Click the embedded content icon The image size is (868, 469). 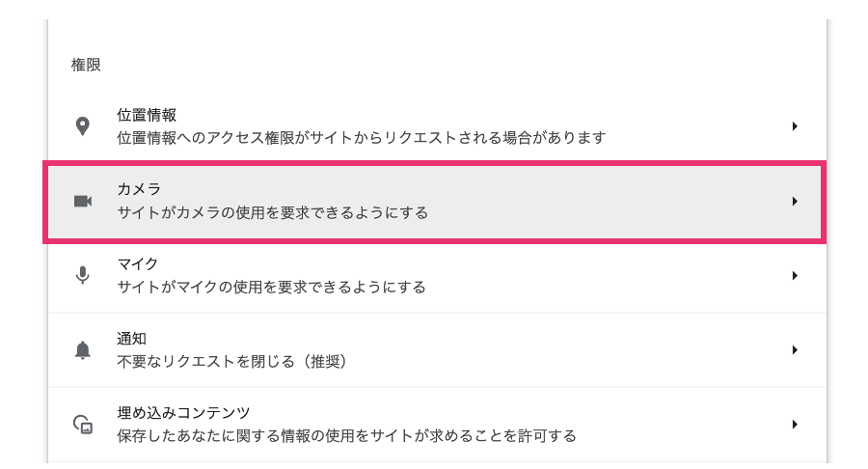(83, 424)
